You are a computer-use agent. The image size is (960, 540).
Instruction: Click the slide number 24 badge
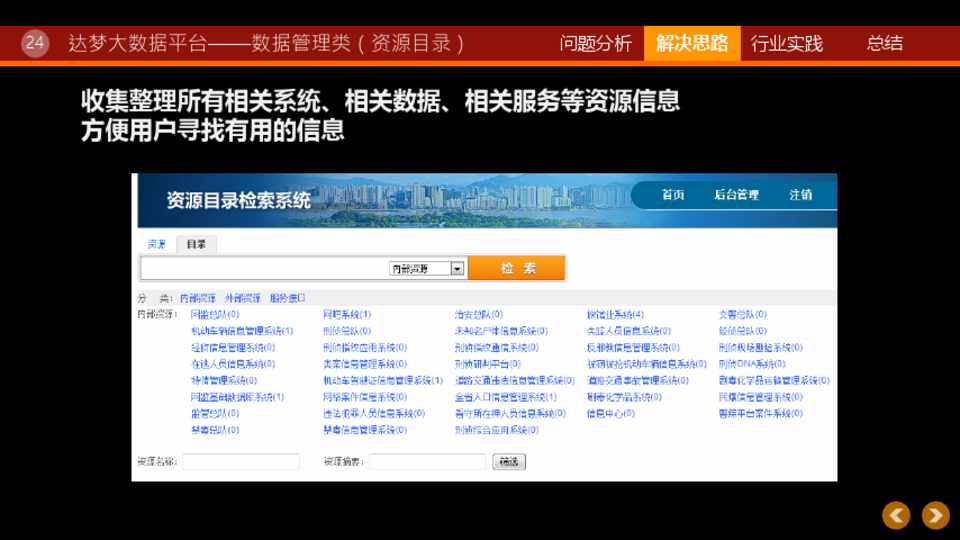coord(35,43)
